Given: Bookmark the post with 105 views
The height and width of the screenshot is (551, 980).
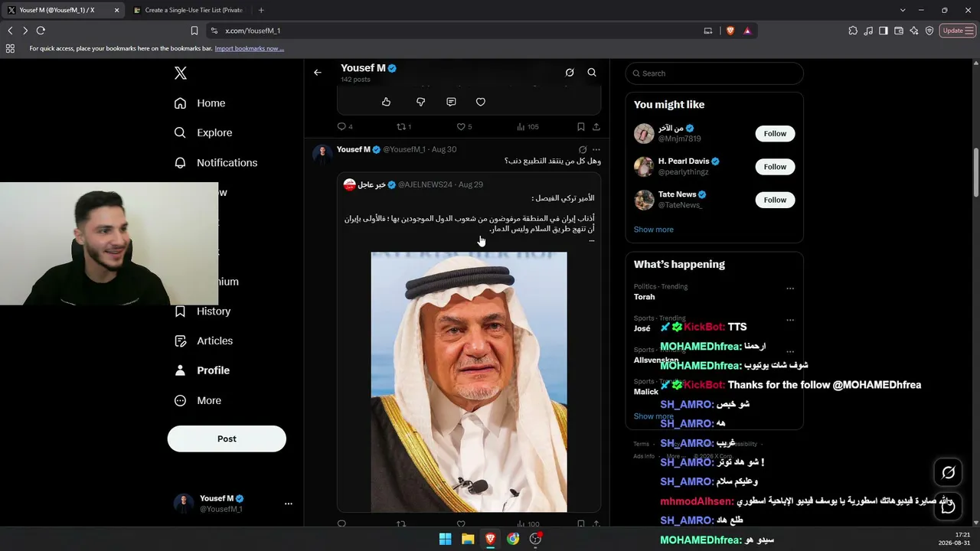Looking at the screenshot, I should [580, 126].
